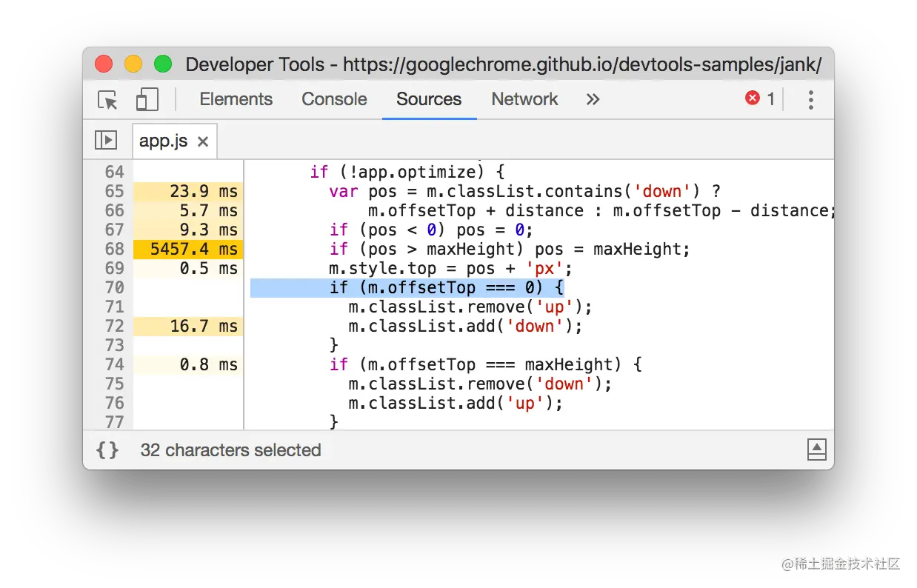
Task: Open the DevTools three-dot menu
Action: click(811, 99)
